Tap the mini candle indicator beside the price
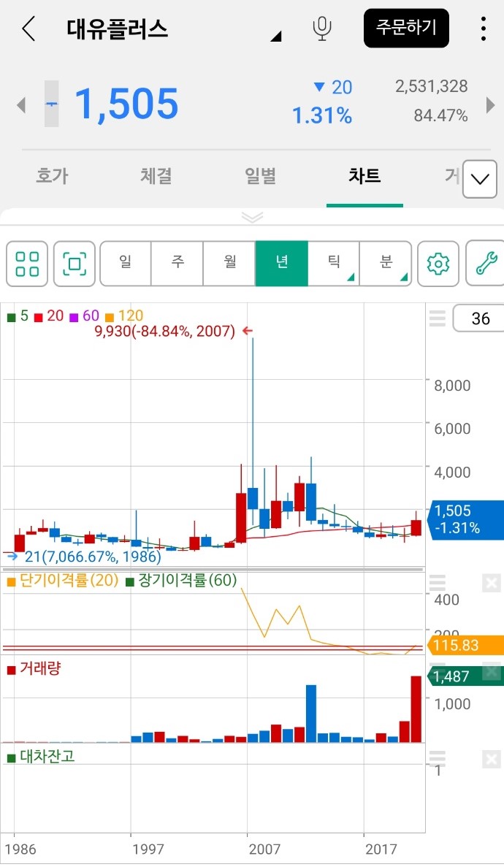This screenshot has width=504, height=867. point(51,104)
